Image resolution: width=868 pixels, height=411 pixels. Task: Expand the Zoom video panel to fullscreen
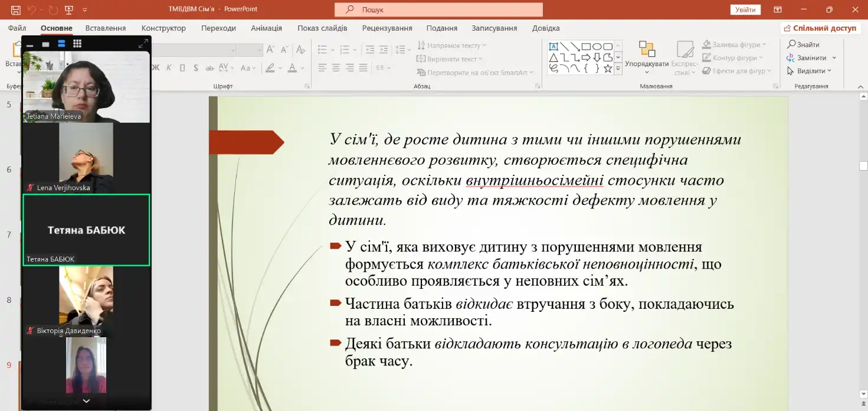pos(143,44)
